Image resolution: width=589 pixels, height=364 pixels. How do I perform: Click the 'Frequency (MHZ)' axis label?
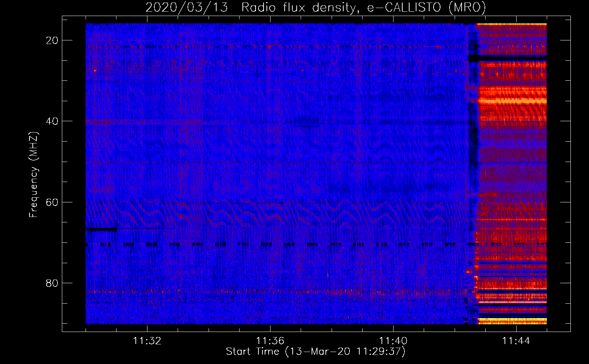(33, 175)
